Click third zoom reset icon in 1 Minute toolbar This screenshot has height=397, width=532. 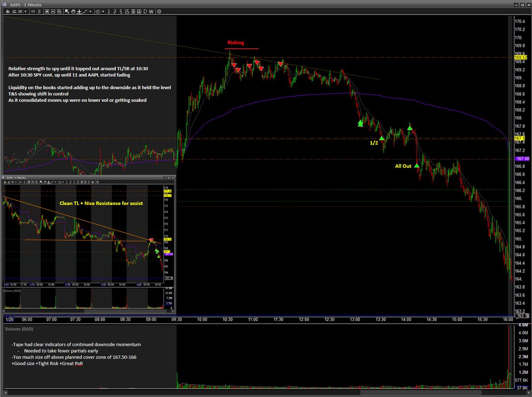click(x=59, y=12)
